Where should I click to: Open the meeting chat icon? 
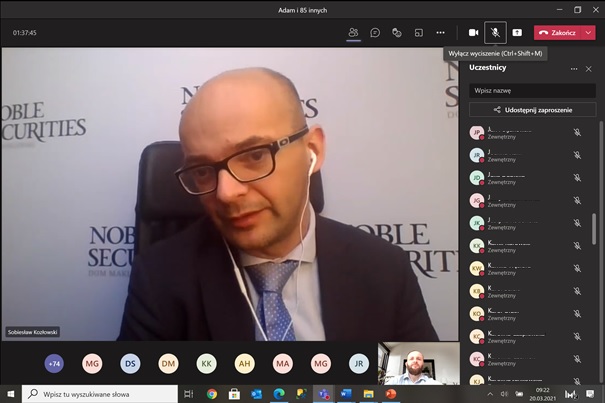[x=375, y=32]
